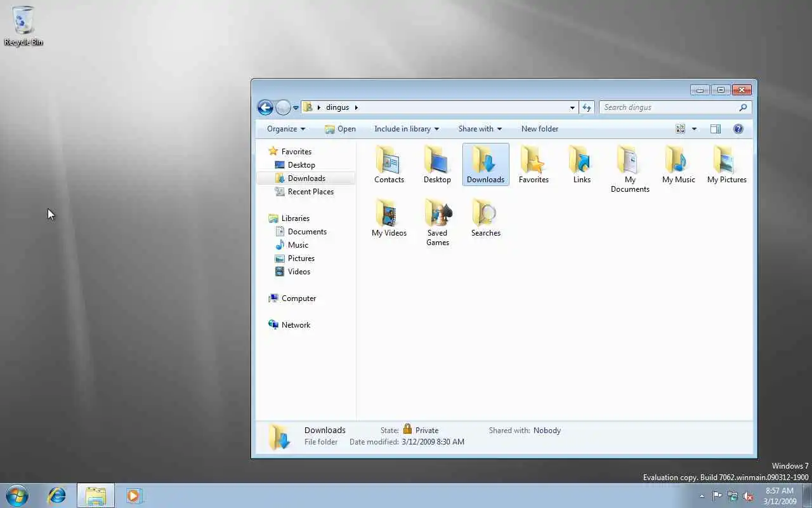This screenshot has width=812, height=508.
Task: Select the Searches folder icon
Action: coord(485,218)
